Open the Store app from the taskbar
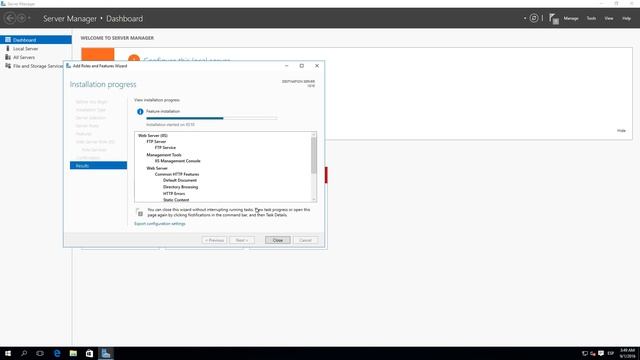The image size is (640, 360). point(89,353)
